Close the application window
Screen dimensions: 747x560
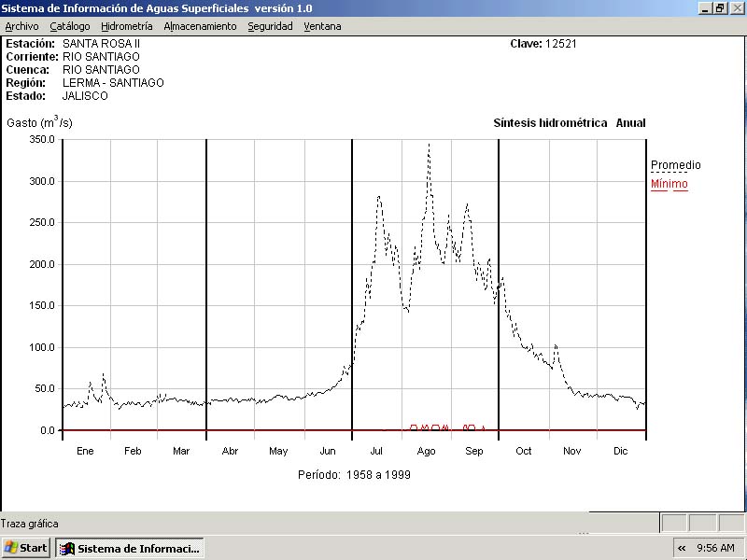[x=736, y=7]
